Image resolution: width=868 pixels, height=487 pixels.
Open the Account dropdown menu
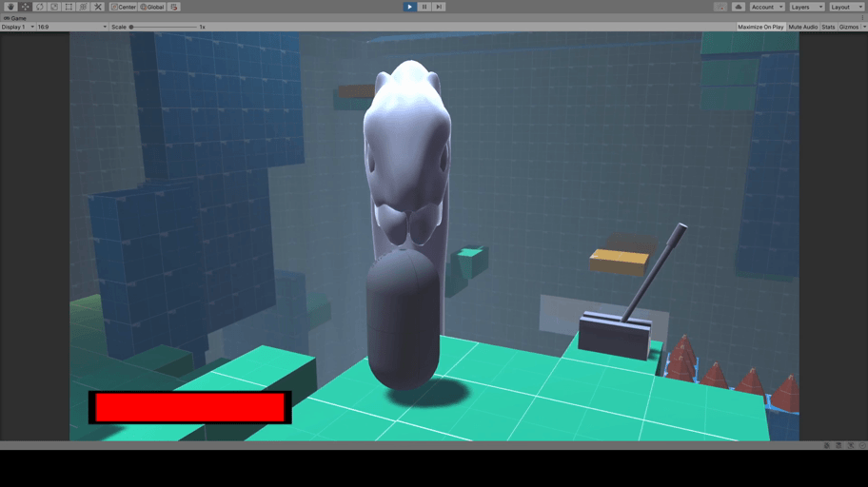(x=766, y=7)
